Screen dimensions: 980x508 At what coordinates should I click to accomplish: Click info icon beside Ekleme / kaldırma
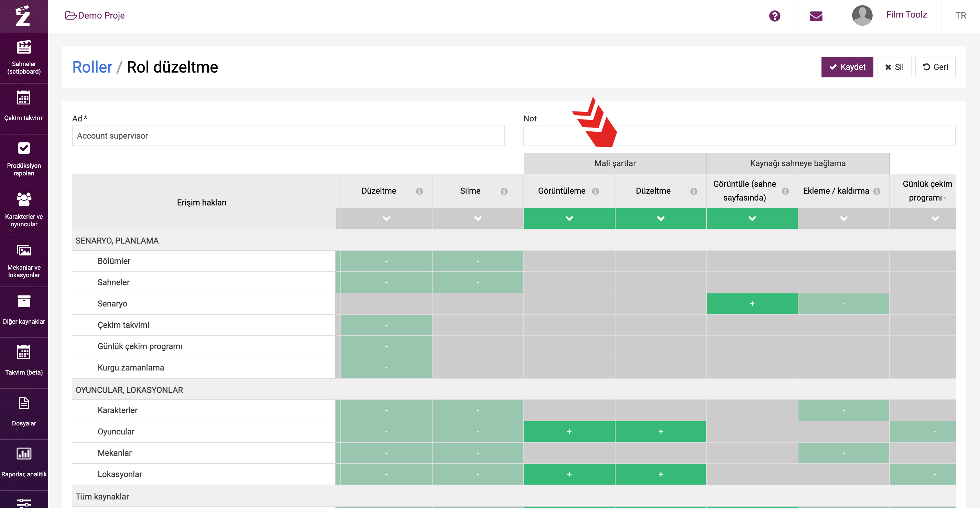[x=876, y=191]
